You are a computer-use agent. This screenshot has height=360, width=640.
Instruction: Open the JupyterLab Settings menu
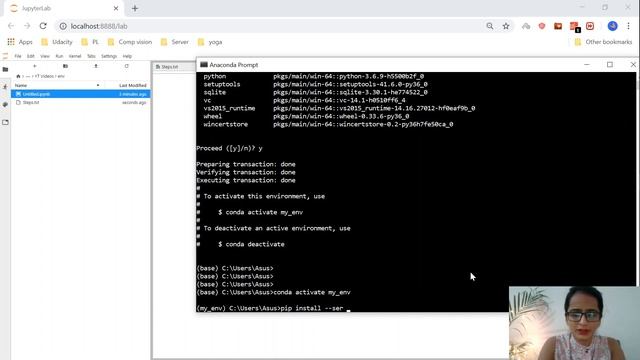click(x=109, y=56)
